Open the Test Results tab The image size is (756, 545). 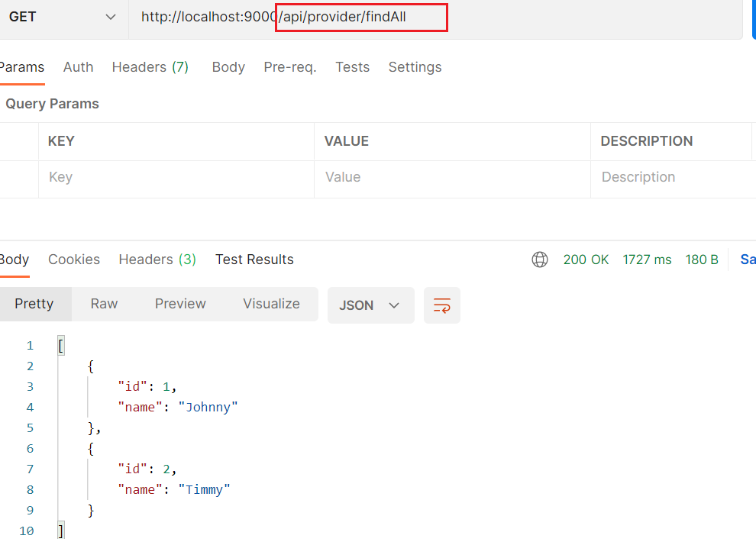point(254,260)
